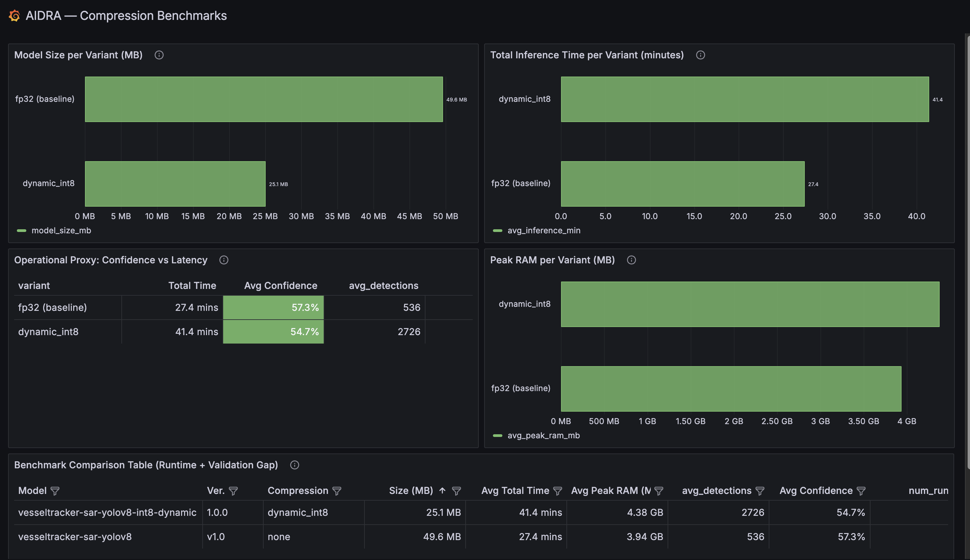The height and width of the screenshot is (560, 970).
Task: Filter the Avg Total Time column
Action: (557, 491)
